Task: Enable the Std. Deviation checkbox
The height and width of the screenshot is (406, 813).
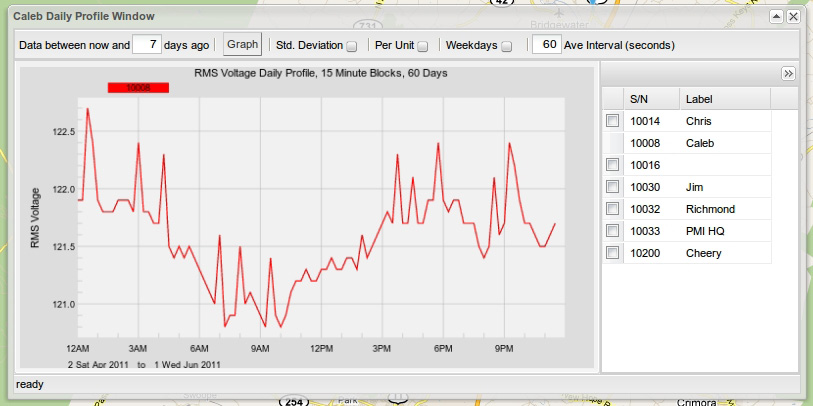Action: point(352,46)
